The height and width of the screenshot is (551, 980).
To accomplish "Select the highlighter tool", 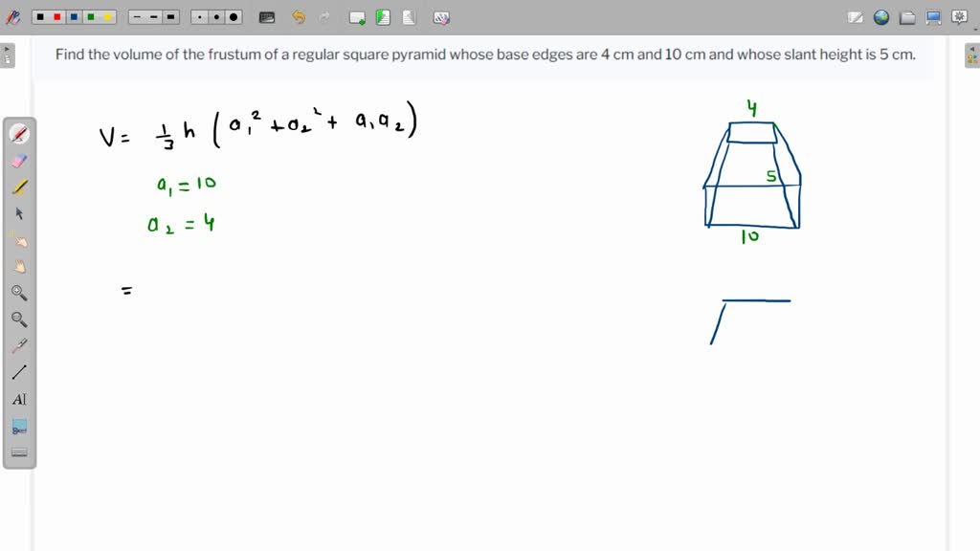I will point(18,187).
